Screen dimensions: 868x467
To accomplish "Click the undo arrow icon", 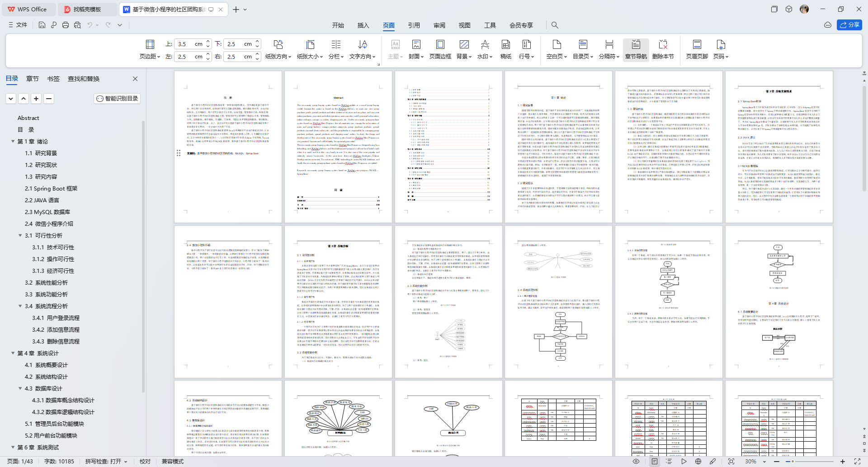I will (x=90, y=25).
